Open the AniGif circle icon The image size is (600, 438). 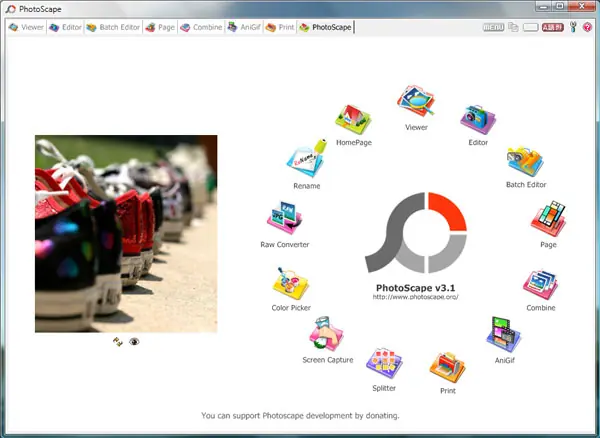pos(504,334)
